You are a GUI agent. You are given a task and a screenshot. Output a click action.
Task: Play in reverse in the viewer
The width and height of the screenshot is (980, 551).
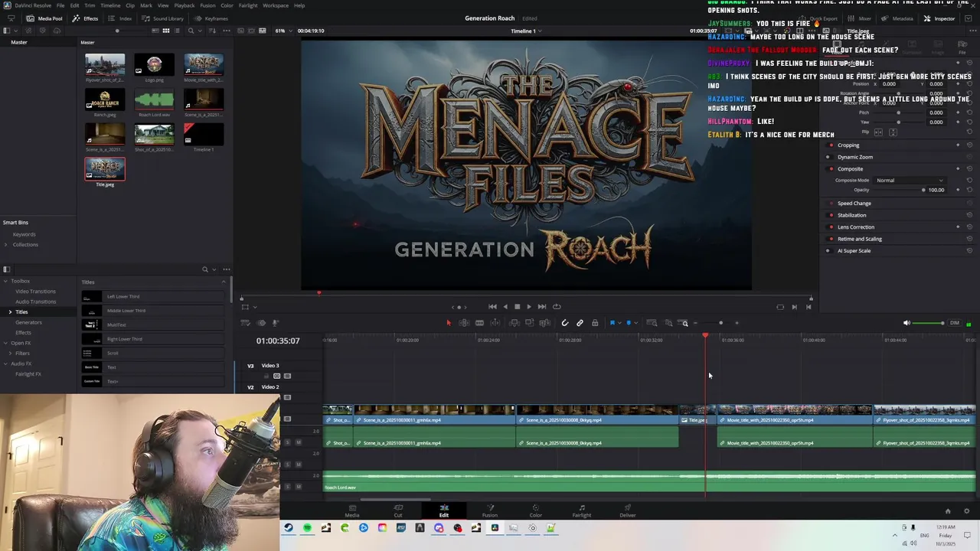[505, 307]
